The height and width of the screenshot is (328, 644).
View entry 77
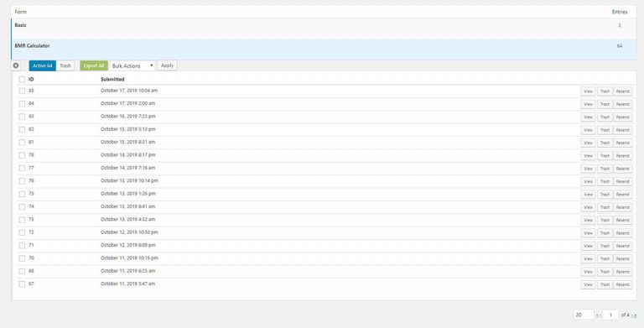pyautogui.click(x=588, y=169)
